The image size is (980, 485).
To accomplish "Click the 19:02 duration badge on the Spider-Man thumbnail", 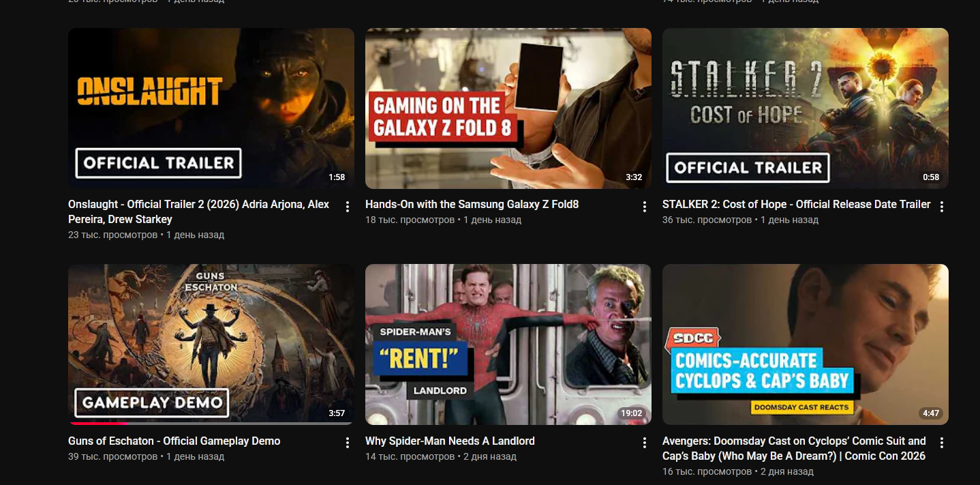I will pyautogui.click(x=631, y=413).
